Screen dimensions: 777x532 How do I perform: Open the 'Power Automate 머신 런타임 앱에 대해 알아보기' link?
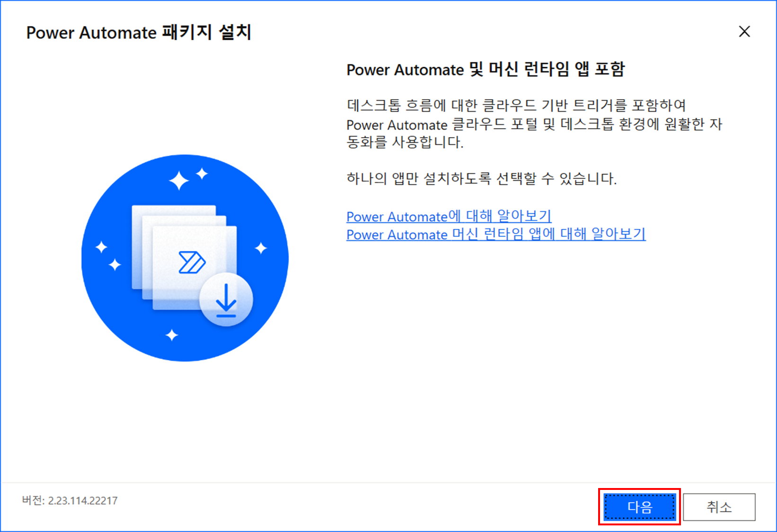click(496, 234)
